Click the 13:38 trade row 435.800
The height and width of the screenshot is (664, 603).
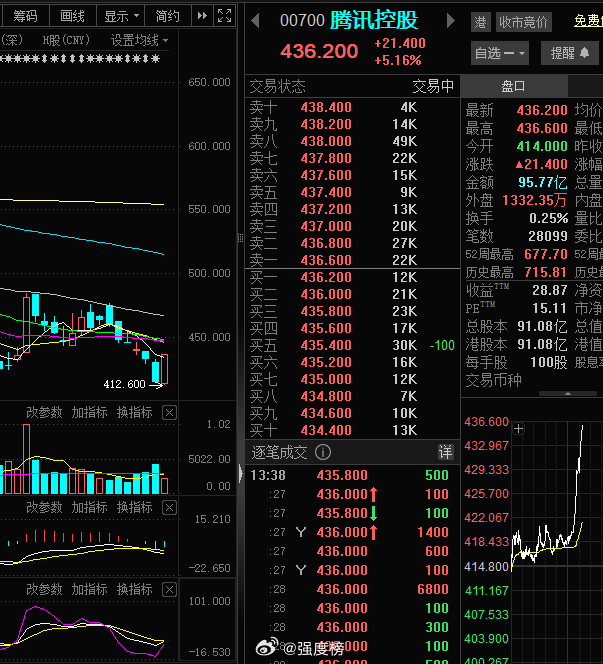pyautogui.click(x=352, y=475)
